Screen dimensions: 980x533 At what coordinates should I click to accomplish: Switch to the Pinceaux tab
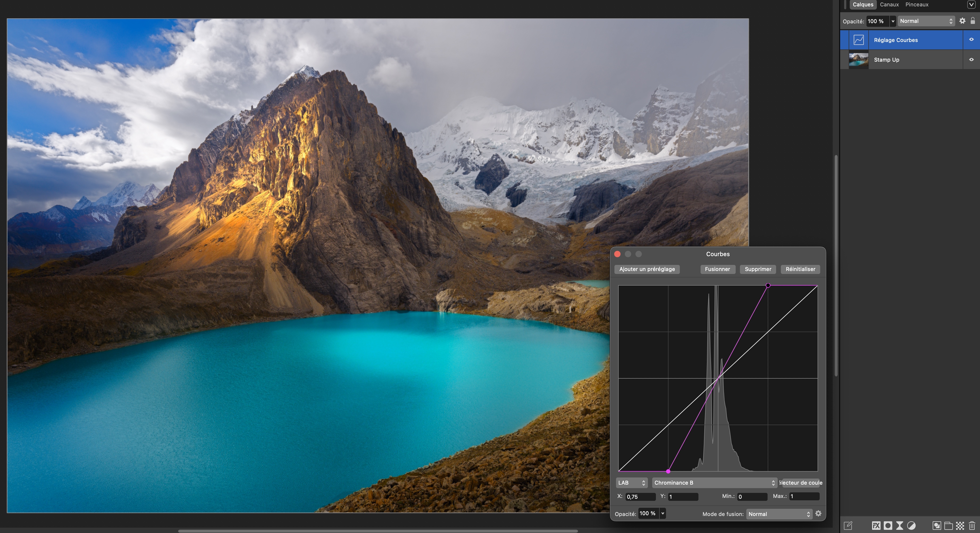[x=916, y=5]
